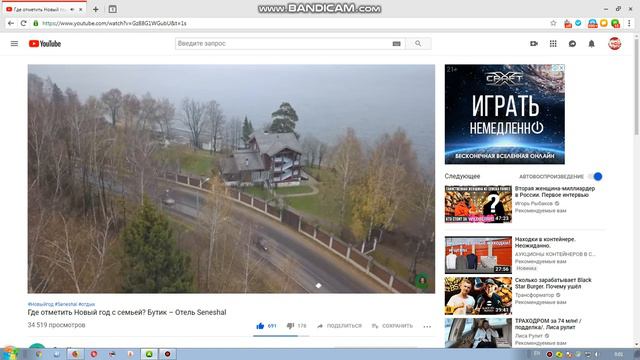This screenshot has height=360, width=640.
Task: Open the Bandicam recorder taskbar icon
Action: click(167, 354)
